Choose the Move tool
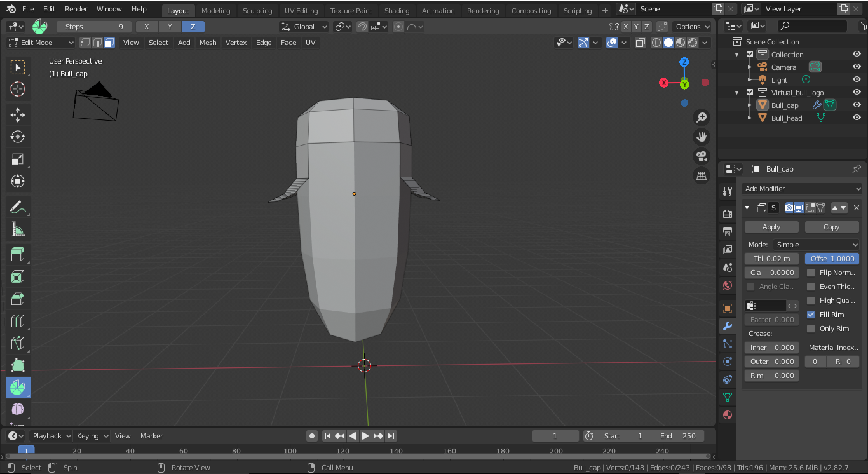This screenshot has width=868, height=474. point(18,115)
